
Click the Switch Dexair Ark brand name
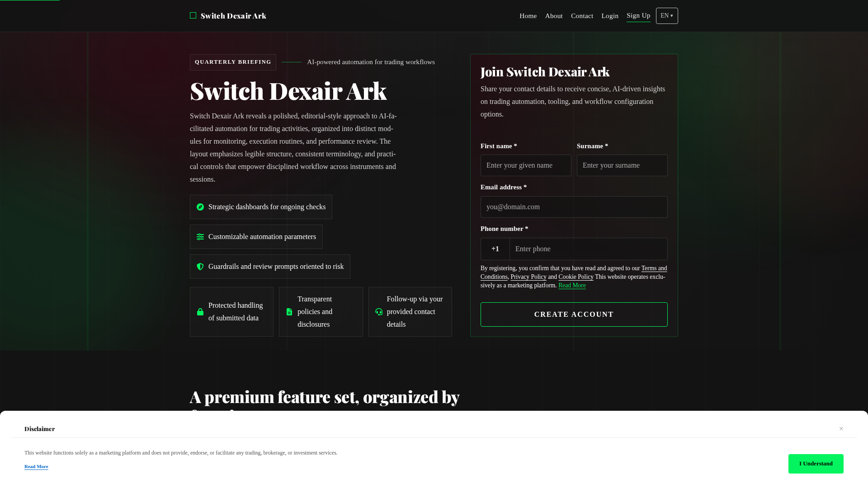tap(233, 16)
